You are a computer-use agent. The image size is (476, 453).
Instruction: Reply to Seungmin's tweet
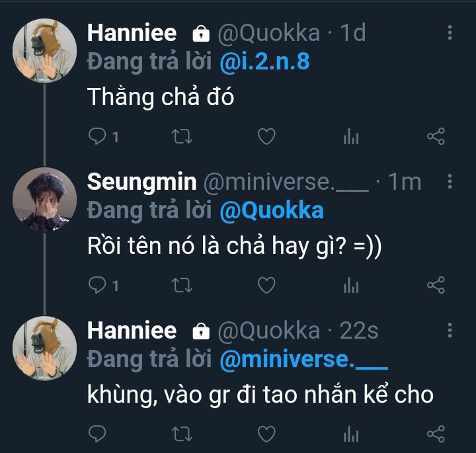98,285
